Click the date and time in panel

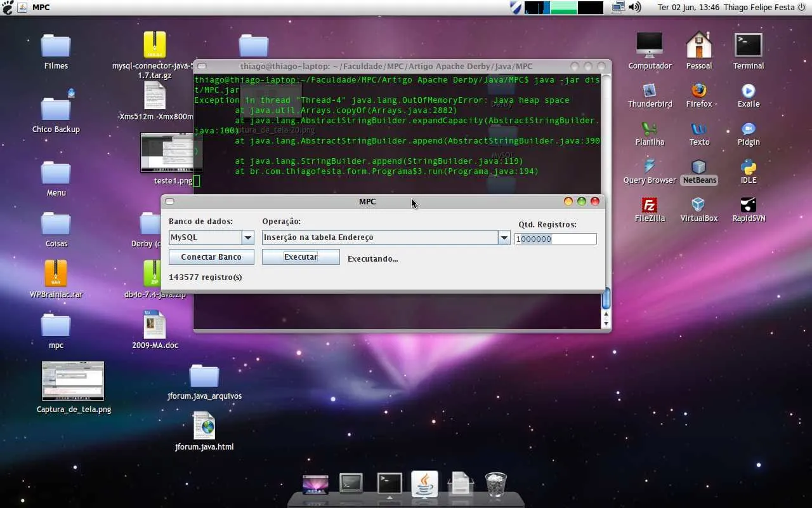pyautogui.click(x=688, y=8)
